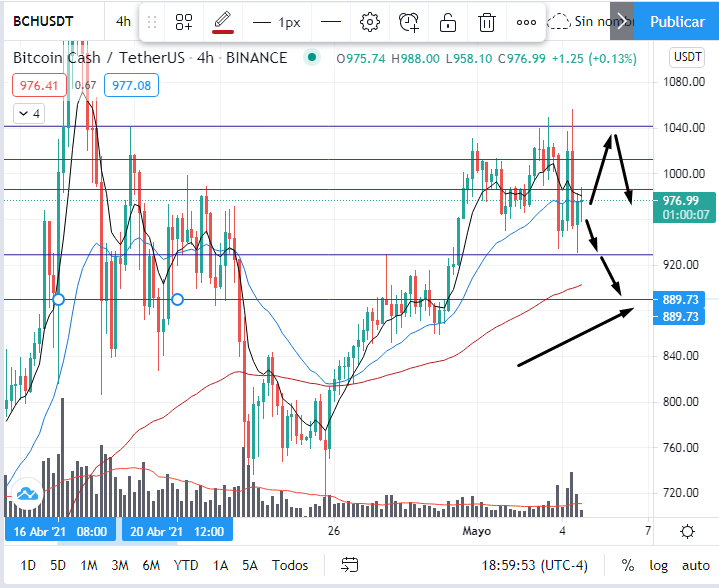Add alert on drawing clock icon
Screen dimensions: 719x588
point(409,22)
